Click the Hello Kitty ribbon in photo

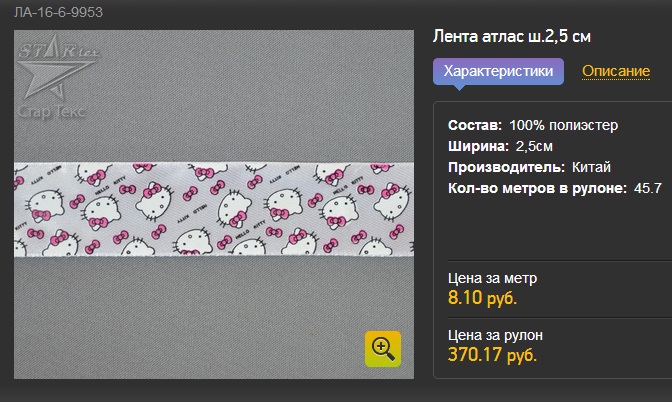(x=213, y=210)
